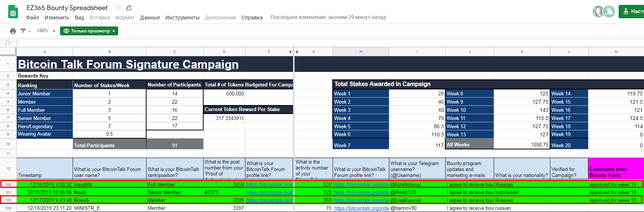644x212 pixels.
Task: Open the Справка menu
Action: point(252,18)
